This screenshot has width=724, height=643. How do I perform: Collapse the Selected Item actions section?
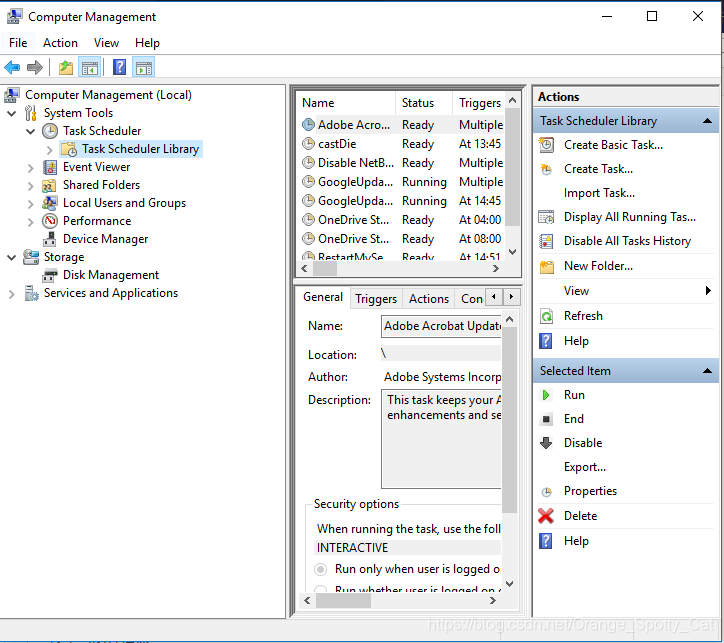708,371
